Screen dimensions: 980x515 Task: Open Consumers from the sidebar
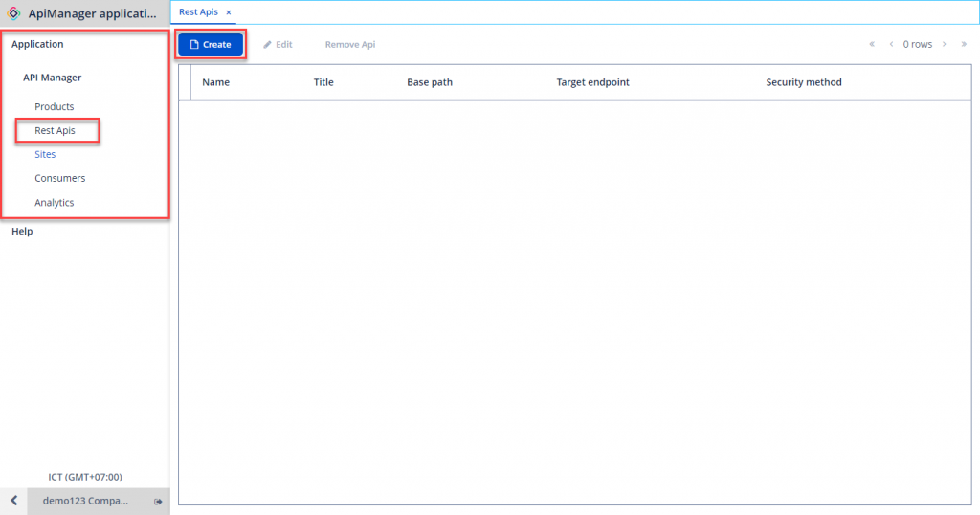coord(59,178)
